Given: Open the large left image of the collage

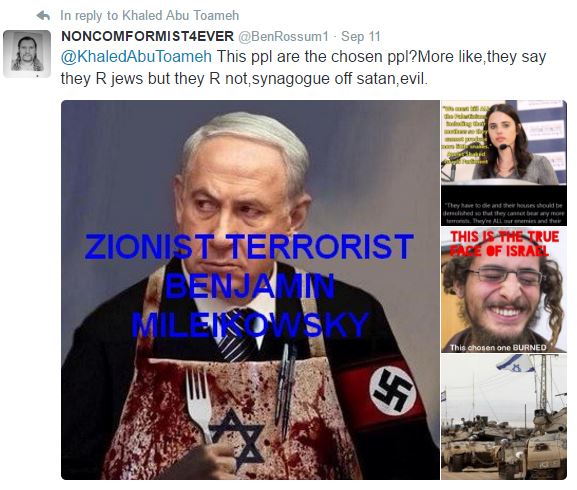Looking at the screenshot, I should click(x=250, y=290).
